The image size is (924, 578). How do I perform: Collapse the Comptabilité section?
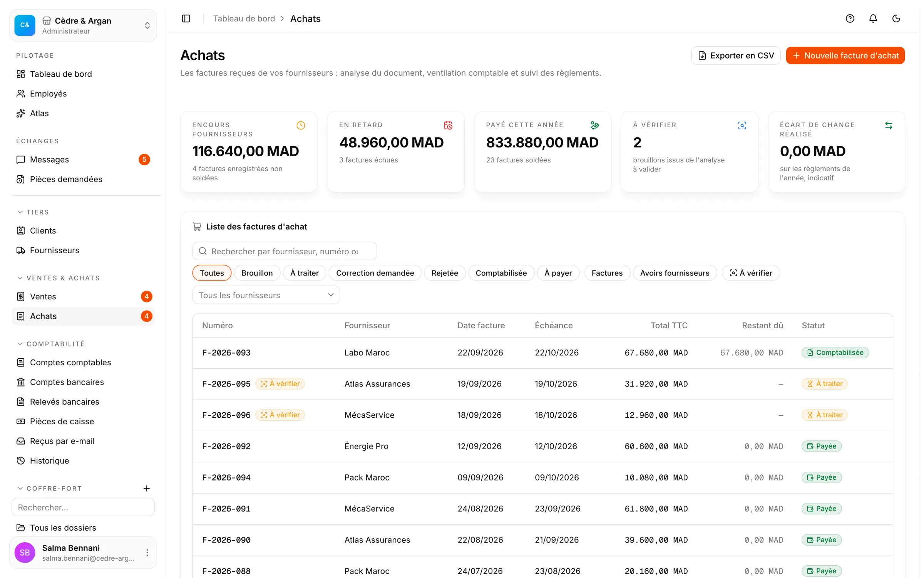(51, 344)
